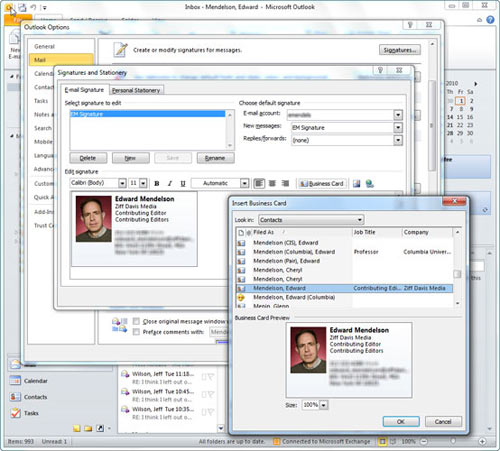The width and height of the screenshot is (500, 451).
Task: Select Tasks in Outlook Options sidebar
Action: click(x=41, y=101)
